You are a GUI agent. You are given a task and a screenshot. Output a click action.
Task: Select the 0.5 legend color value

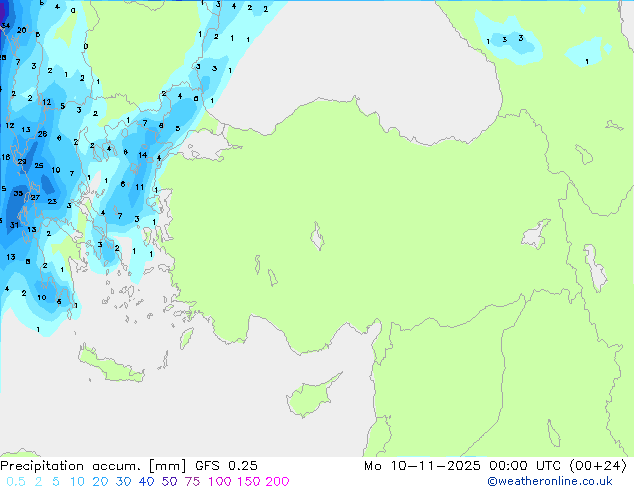tap(16, 482)
